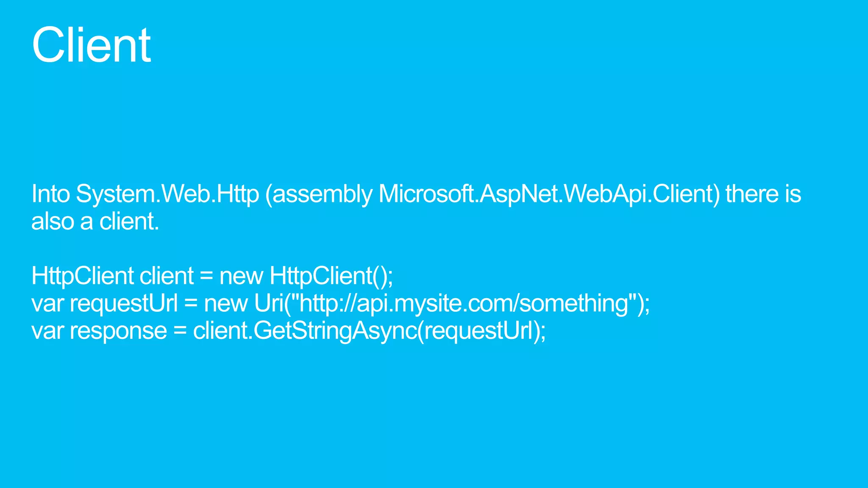Click the "http://api.mysite.com/something" URL string
This screenshot has height=488, width=868.
pyautogui.click(x=464, y=304)
